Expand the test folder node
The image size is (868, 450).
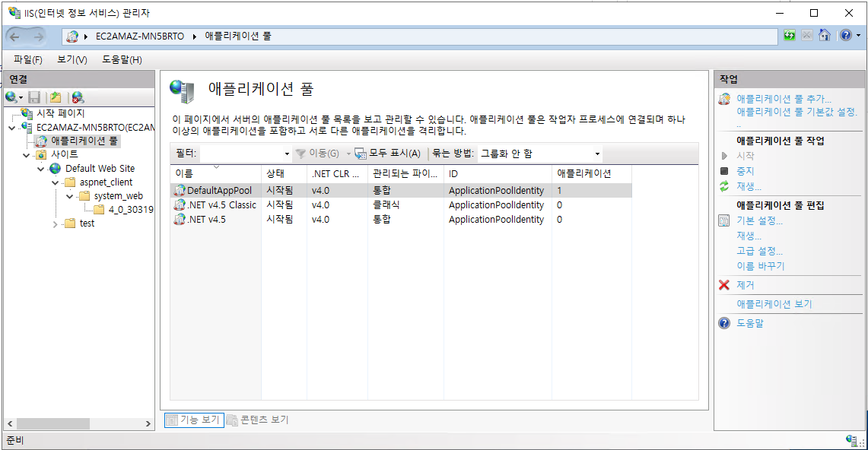pos(56,224)
